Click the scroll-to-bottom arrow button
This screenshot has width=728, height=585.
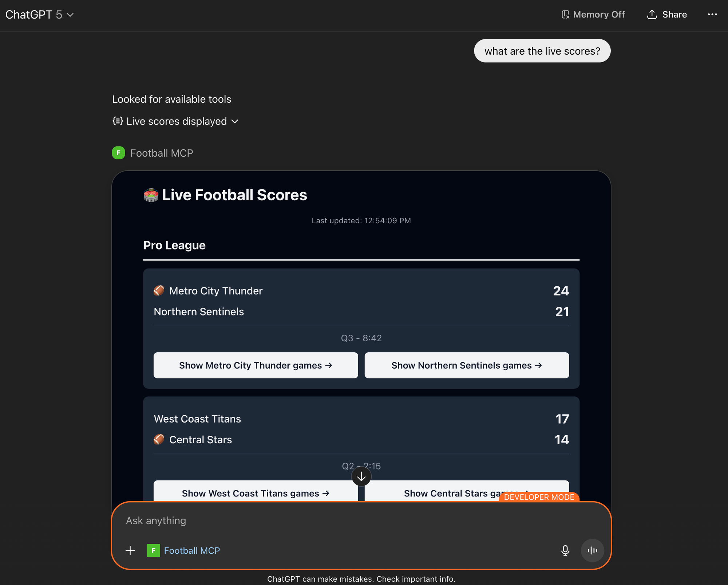pyautogui.click(x=361, y=476)
